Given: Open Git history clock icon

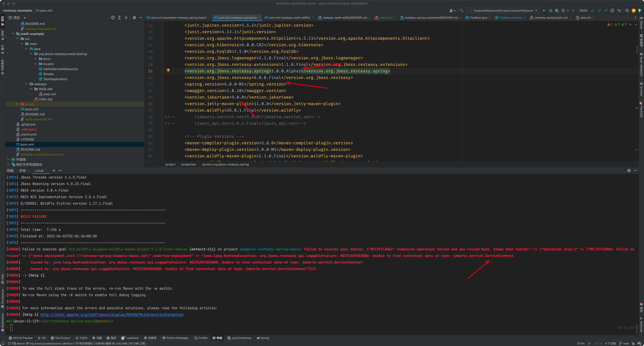Looking at the screenshot, I should [x=612, y=10].
